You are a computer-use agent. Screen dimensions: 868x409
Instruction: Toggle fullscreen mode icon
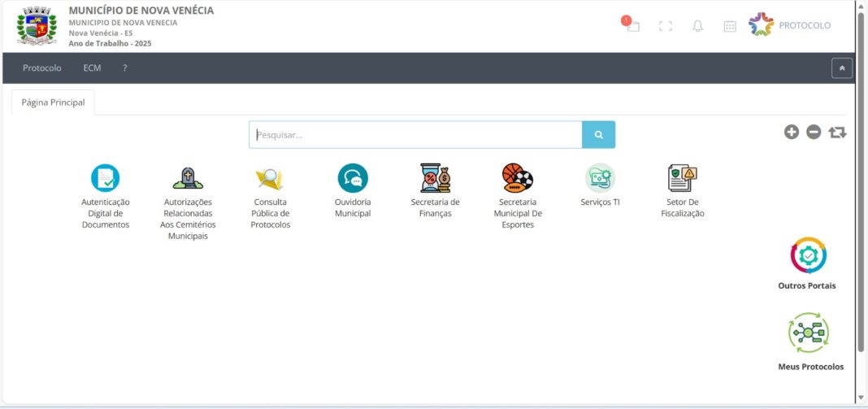pyautogui.click(x=665, y=26)
